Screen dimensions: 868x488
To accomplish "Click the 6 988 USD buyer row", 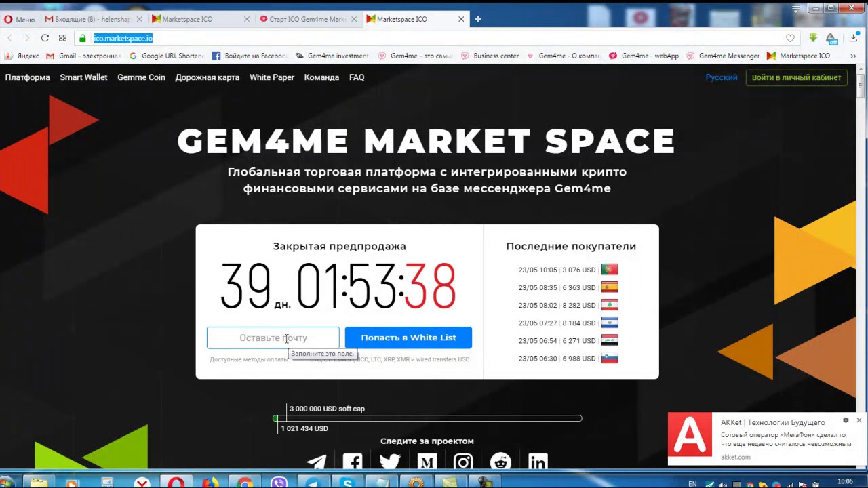I will tap(568, 358).
